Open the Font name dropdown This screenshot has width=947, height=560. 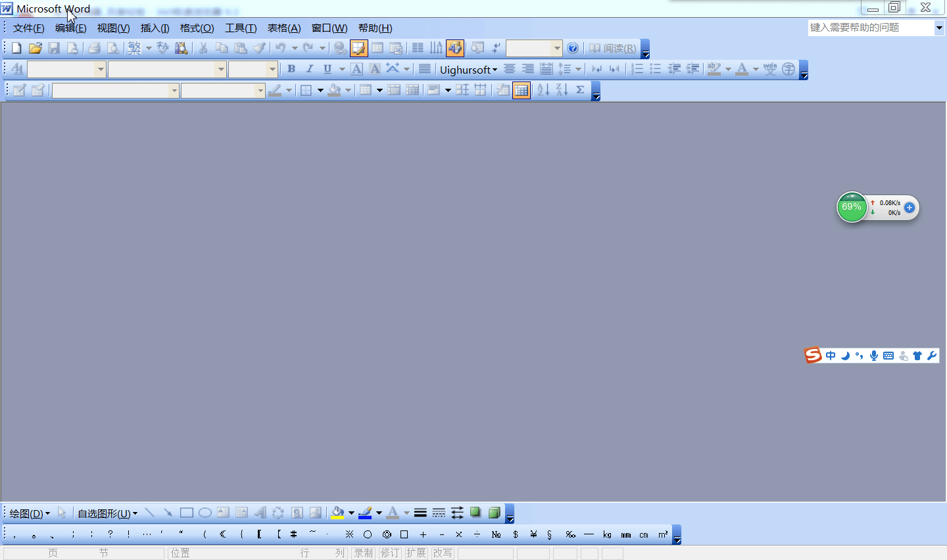pos(221,69)
